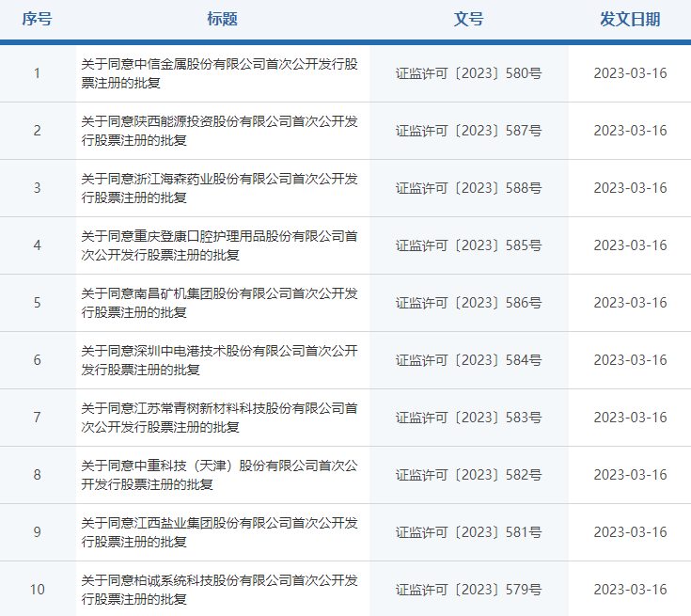Click serial number 9 cell
Image resolution: width=691 pixels, height=616 pixels.
click(37, 531)
